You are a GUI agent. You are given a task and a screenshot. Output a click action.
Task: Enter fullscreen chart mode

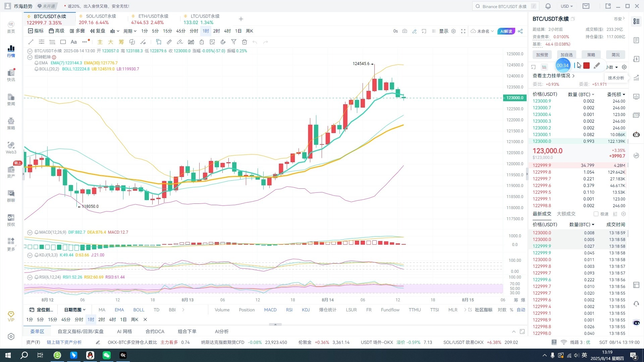463,31
